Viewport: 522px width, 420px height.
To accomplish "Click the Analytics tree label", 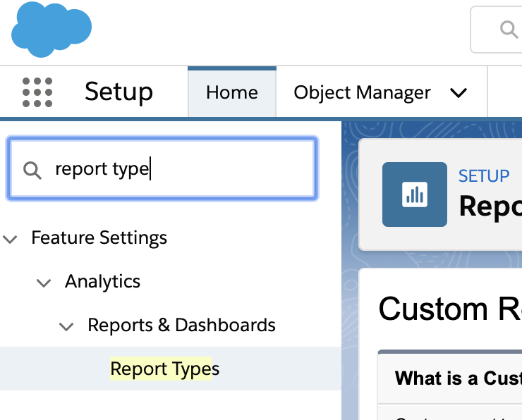I will pyautogui.click(x=102, y=282).
